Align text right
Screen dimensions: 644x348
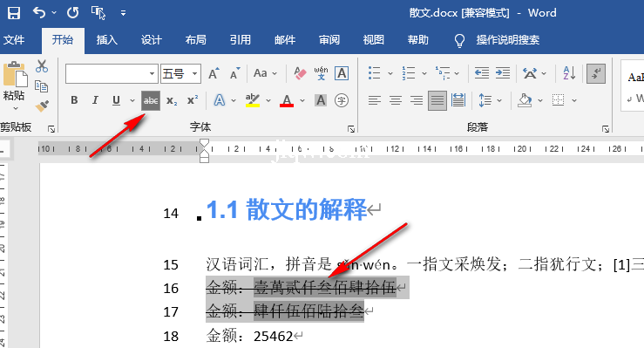[417, 100]
